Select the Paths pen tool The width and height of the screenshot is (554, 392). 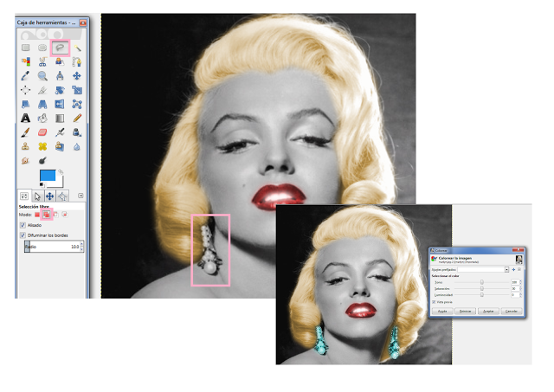77,61
